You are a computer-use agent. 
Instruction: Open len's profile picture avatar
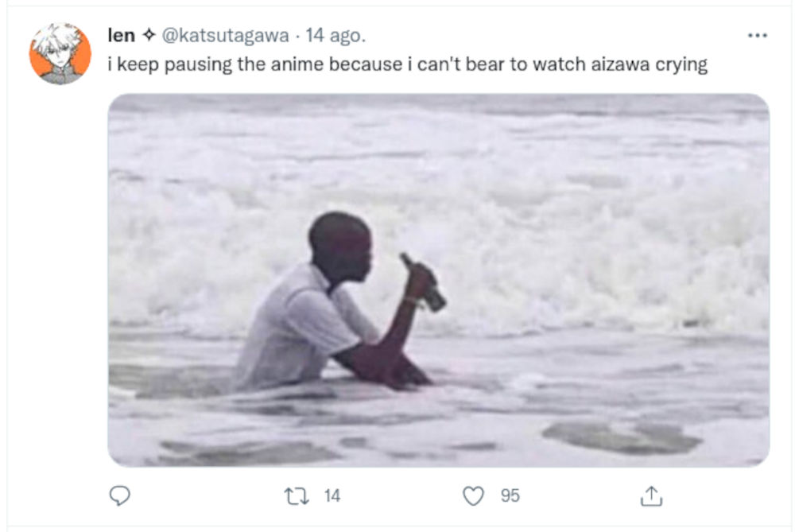tap(60, 54)
